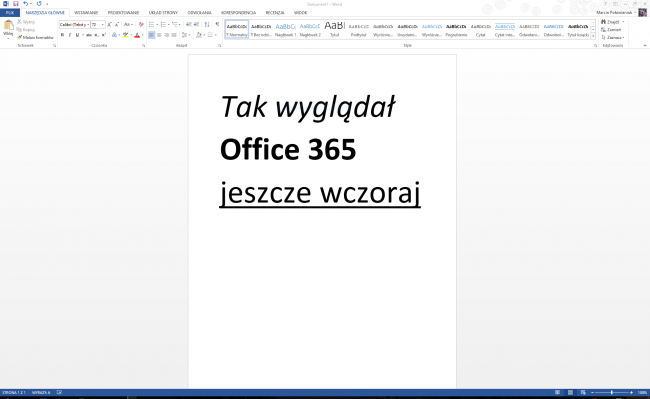650x399 pixels.
Task: Click the Sort icon
Action: [x=207, y=25]
